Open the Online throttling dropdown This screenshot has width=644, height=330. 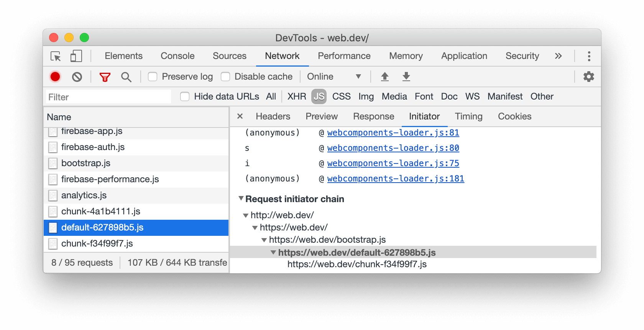pyautogui.click(x=334, y=77)
